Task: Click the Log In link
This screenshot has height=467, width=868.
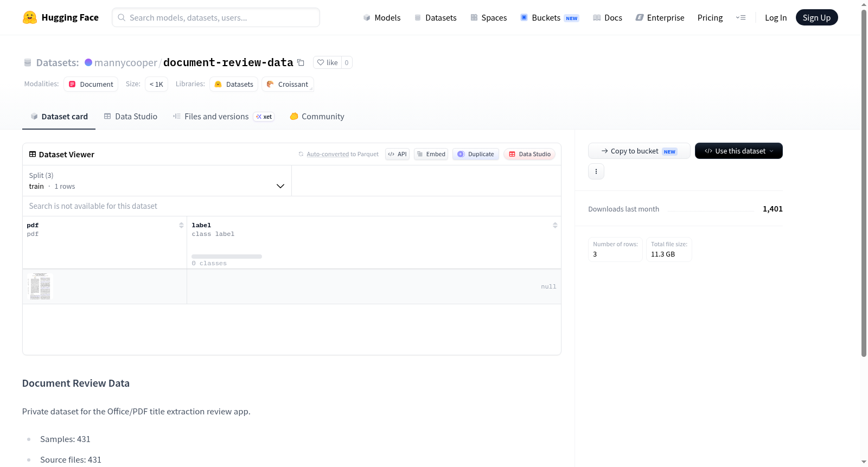Action: (x=776, y=17)
